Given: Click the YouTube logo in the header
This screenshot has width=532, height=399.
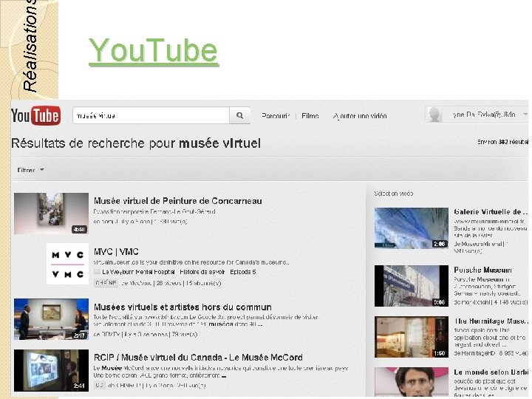Looking at the screenshot, I should pyautogui.click(x=36, y=116).
